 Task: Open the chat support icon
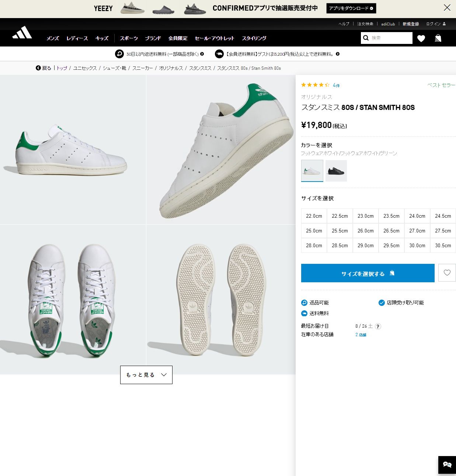(447, 465)
